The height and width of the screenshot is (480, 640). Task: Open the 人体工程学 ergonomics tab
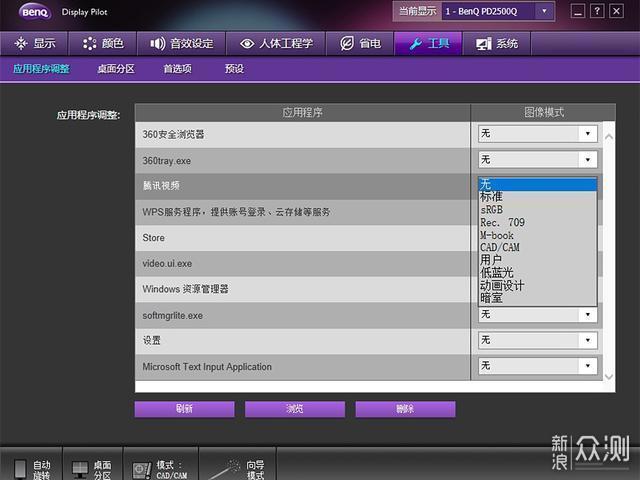276,43
